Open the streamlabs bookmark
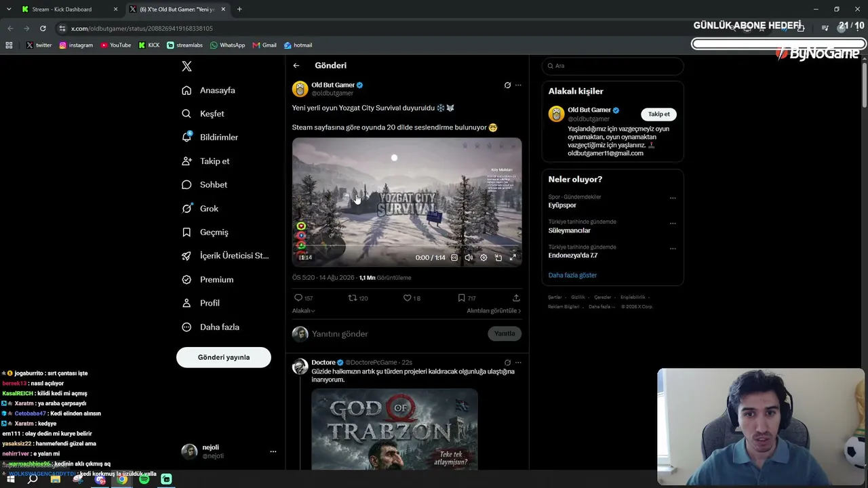Image resolution: width=868 pixels, height=488 pixels. 184,45
